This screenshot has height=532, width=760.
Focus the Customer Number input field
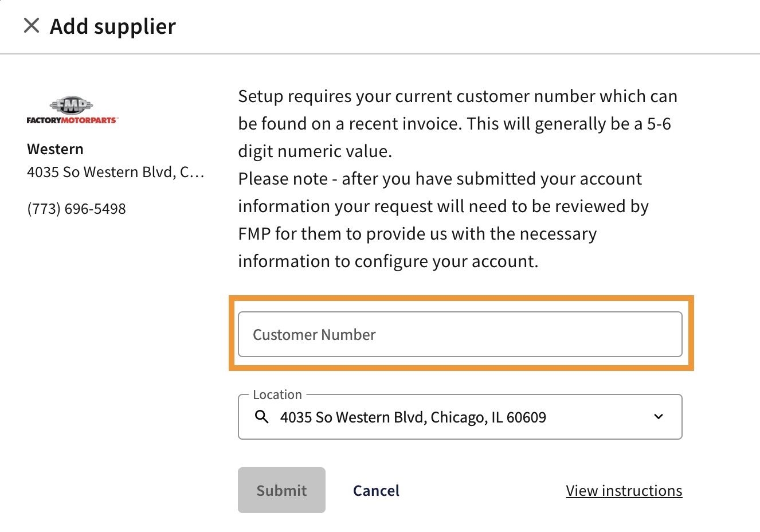pyautogui.click(x=460, y=334)
